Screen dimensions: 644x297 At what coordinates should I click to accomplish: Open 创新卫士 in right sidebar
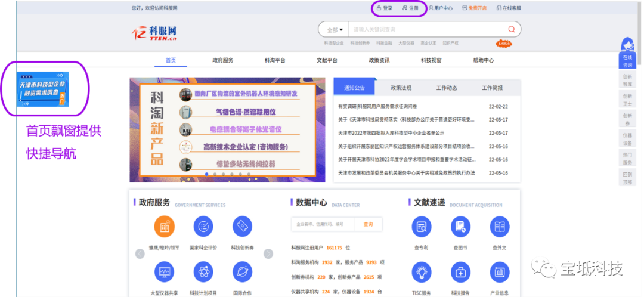[x=627, y=100]
